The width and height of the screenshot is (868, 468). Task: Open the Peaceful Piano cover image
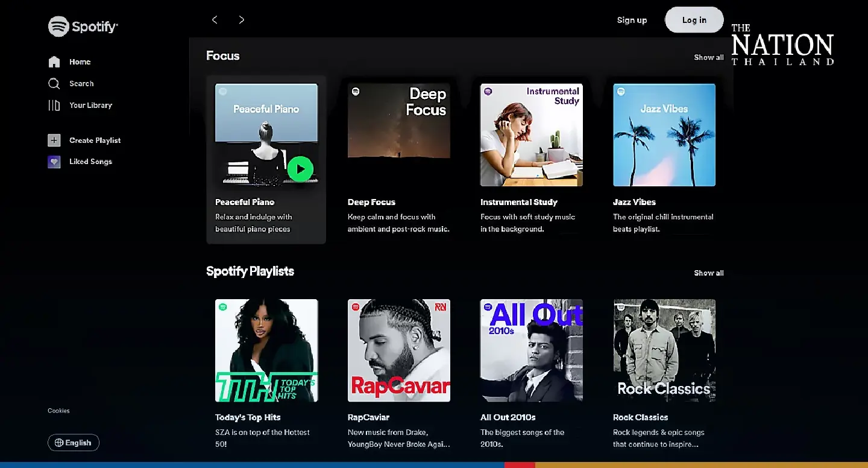pyautogui.click(x=266, y=135)
